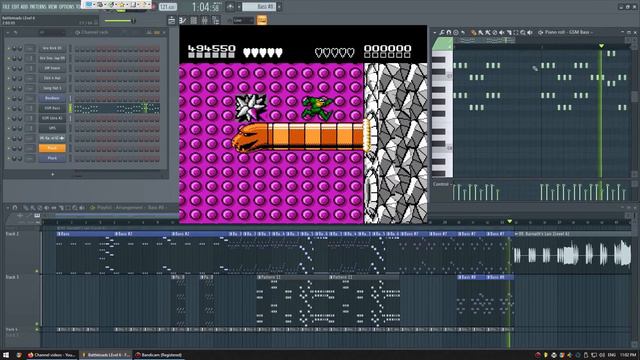Viewport: 640px width, 360px height.
Task: Select the GSM Bass channel button
Action: coord(52,108)
